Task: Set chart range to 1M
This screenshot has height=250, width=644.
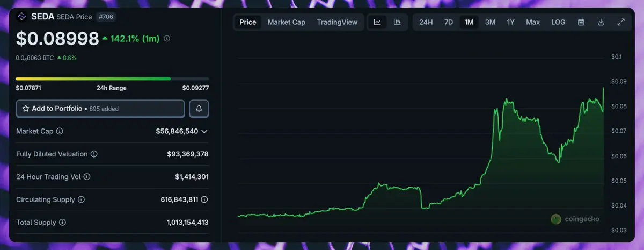Action: [469, 23]
